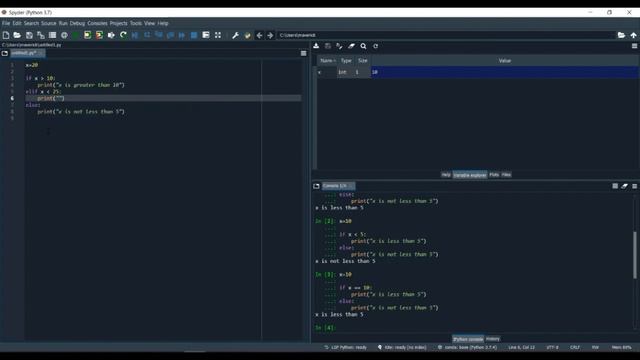Interrupt kernel stop icon in console
This screenshot has height=360, width=640.
[x=615, y=186]
